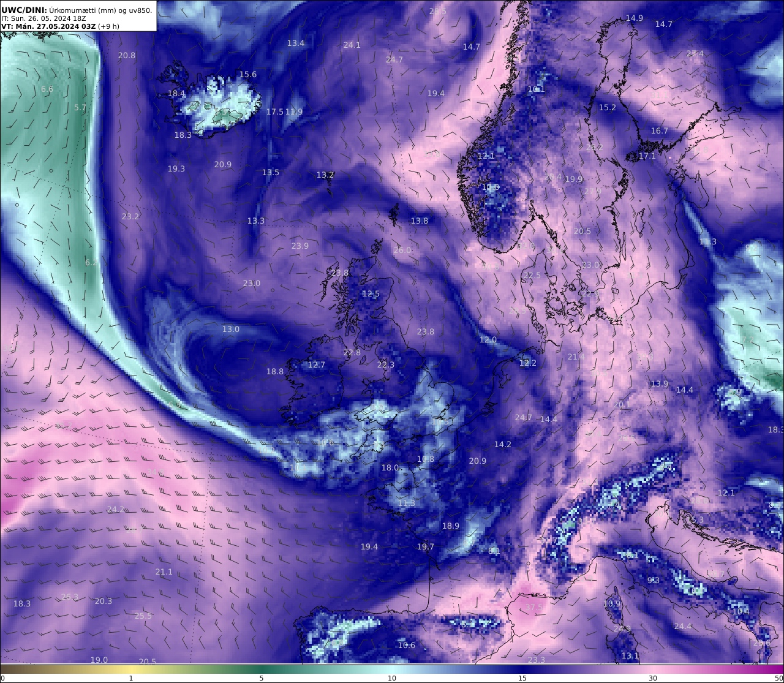Select the 15.2 value over Sweden
This screenshot has height=683, width=784.
click(x=608, y=108)
